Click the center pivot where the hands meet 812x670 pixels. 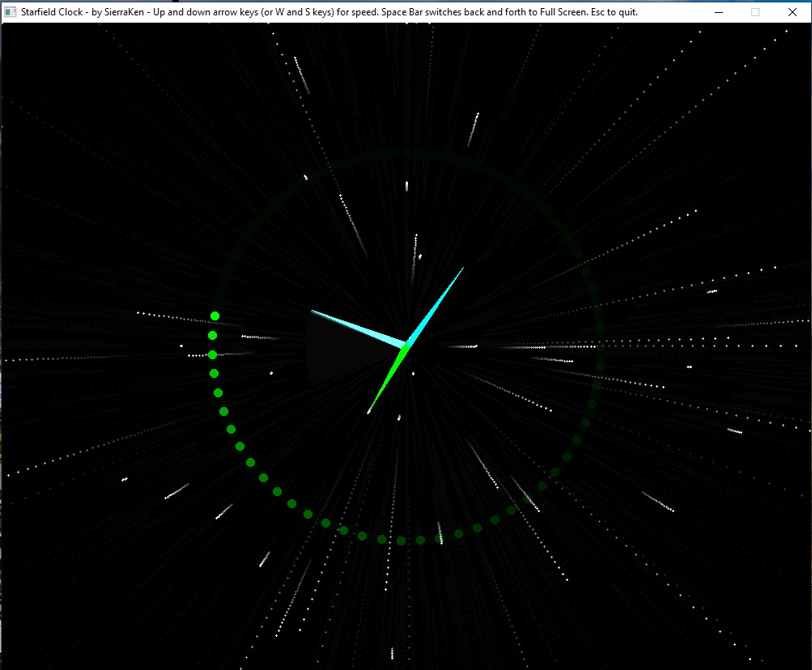coord(406,346)
